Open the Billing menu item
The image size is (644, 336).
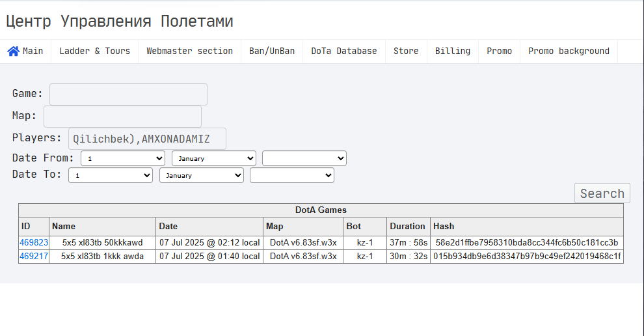click(453, 51)
